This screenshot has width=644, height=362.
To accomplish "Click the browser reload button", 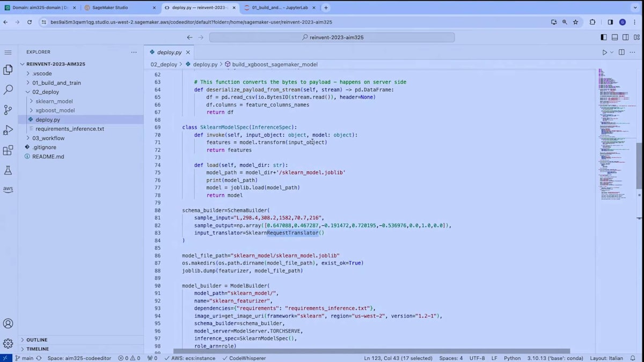I will pos(30,22).
